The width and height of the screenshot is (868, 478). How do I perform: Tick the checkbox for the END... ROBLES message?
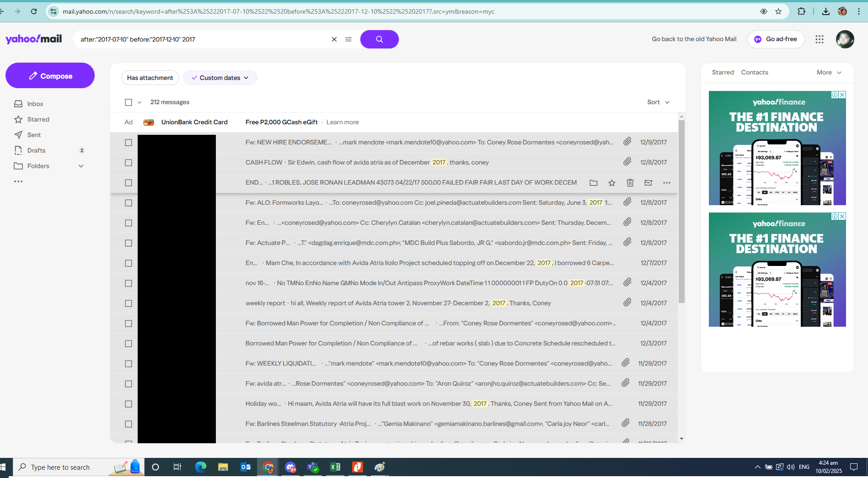129,183
